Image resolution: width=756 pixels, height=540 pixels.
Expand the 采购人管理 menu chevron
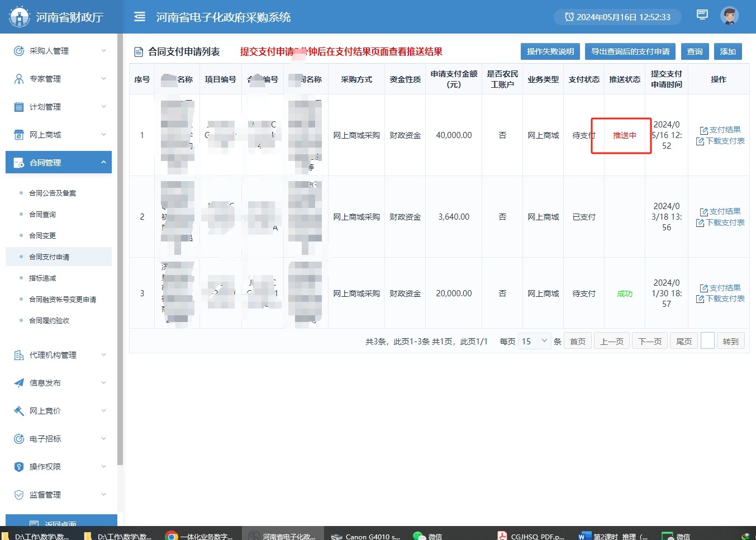pyautogui.click(x=103, y=51)
